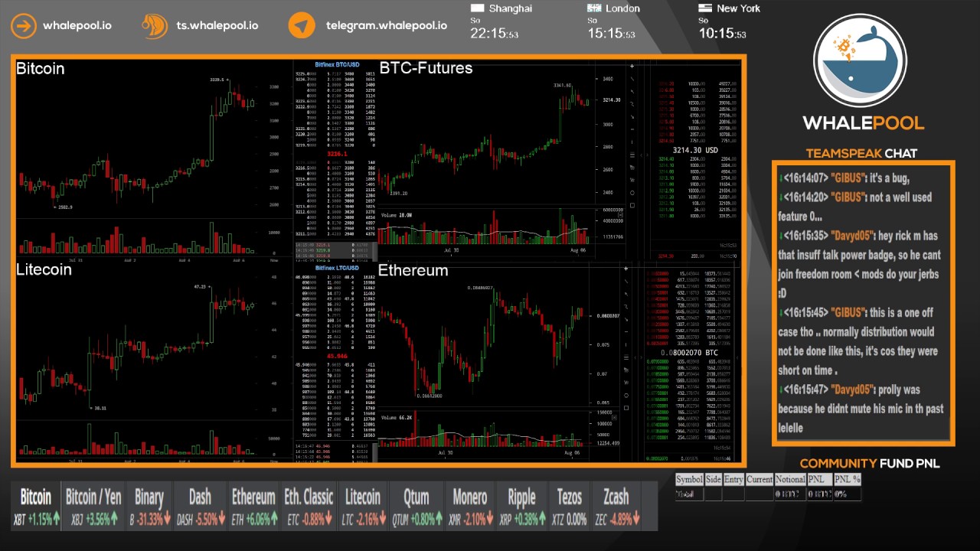The height and width of the screenshot is (551, 980).
Task: Collapse BTC-Futures order book with left chevron
Action: pos(641,155)
